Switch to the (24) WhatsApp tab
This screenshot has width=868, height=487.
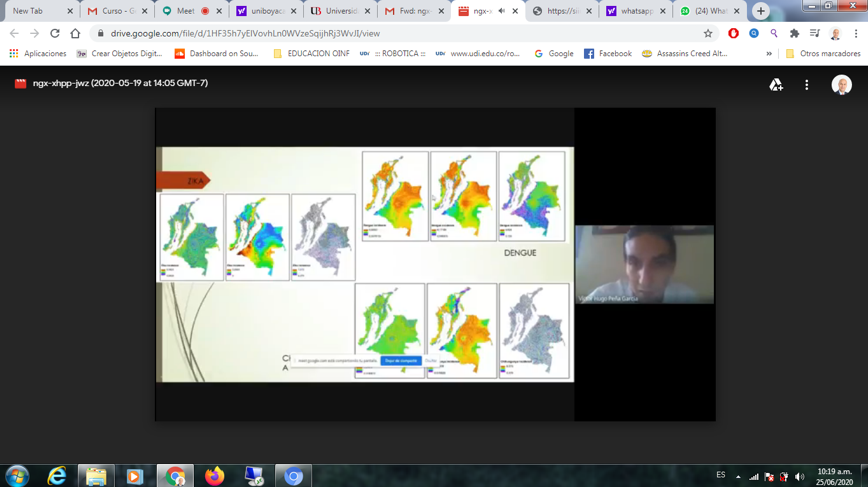coord(708,11)
